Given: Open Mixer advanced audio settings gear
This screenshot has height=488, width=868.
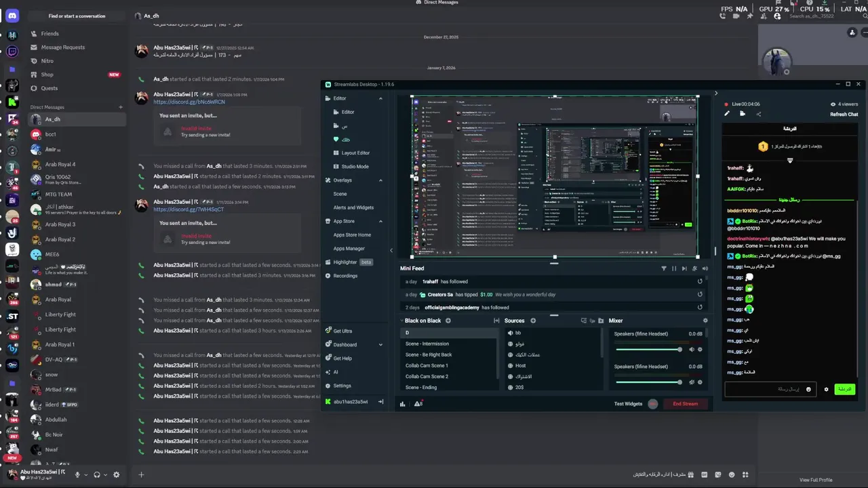Looking at the screenshot, I should tap(705, 321).
